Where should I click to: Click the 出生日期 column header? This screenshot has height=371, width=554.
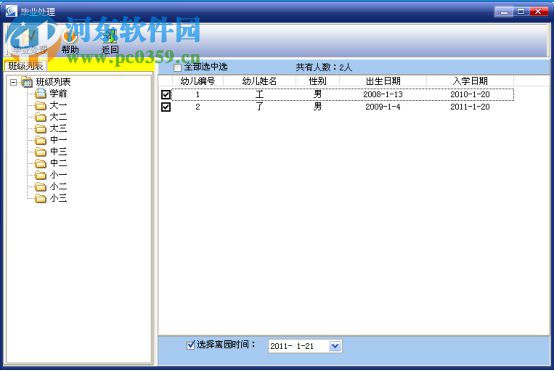coord(383,81)
